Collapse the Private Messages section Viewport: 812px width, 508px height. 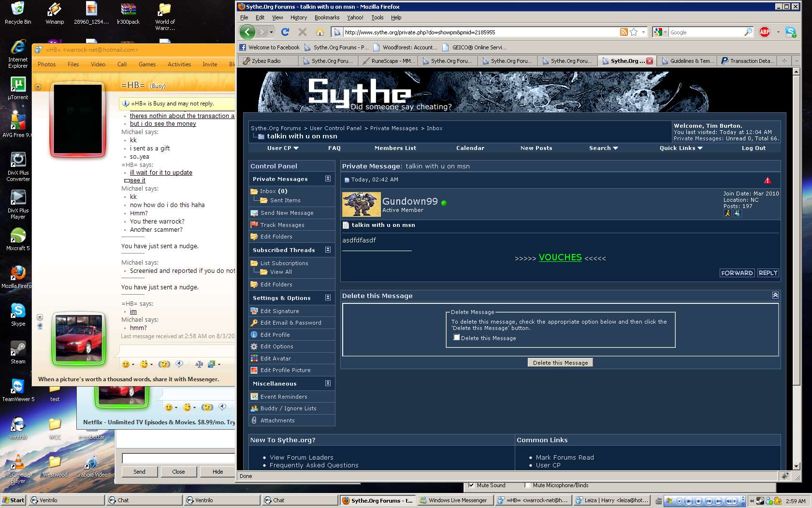(328, 179)
